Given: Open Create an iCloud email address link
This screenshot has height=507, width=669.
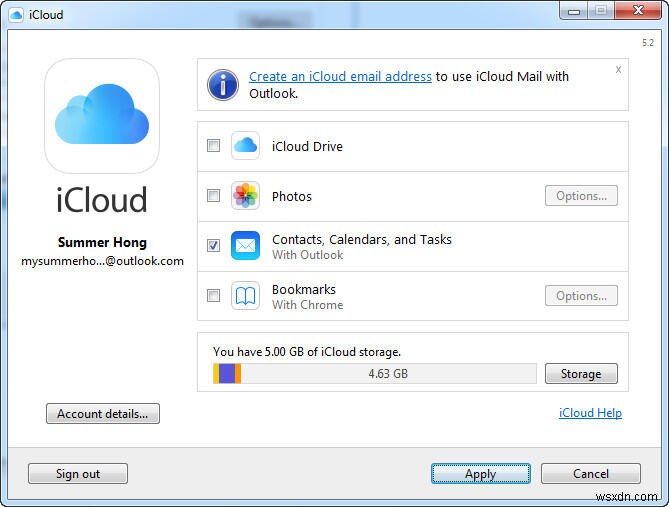Looking at the screenshot, I should 340,76.
